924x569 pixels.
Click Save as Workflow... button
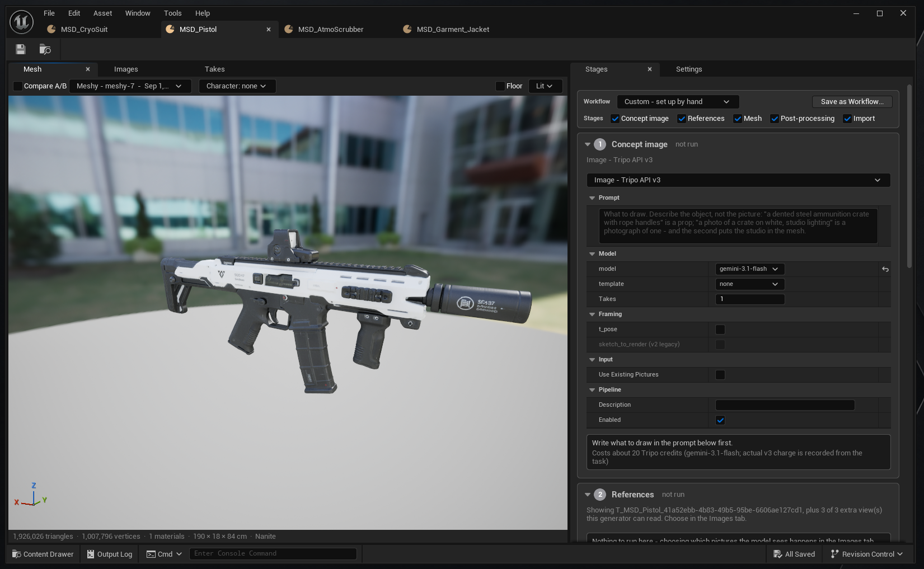coord(852,102)
